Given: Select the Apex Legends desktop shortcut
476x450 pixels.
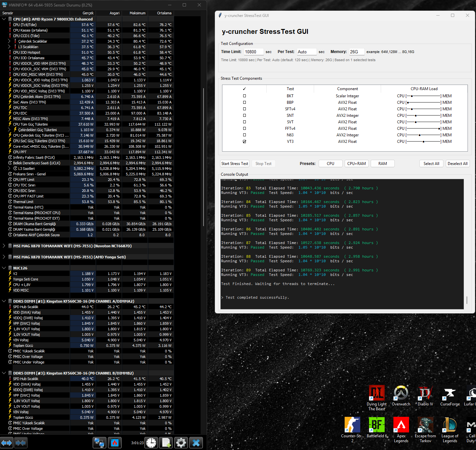Looking at the screenshot, I should coord(401,430).
